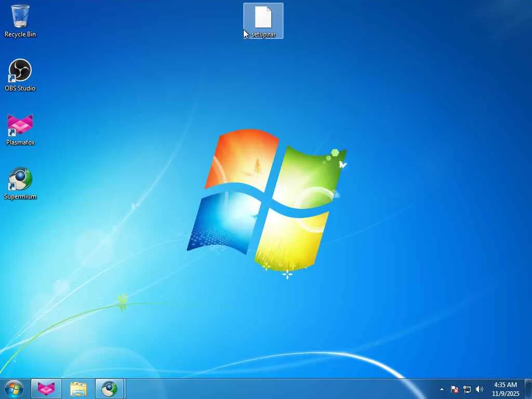Select the Recycle Bin desktop icon
The width and height of the screenshot is (532, 399).
20,20
